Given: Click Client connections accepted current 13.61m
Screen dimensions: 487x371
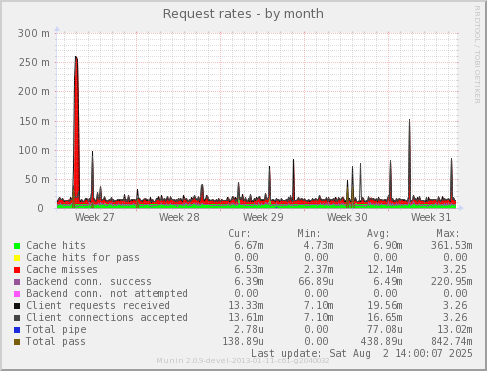Looking at the screenshot, I should pos(246,318).
